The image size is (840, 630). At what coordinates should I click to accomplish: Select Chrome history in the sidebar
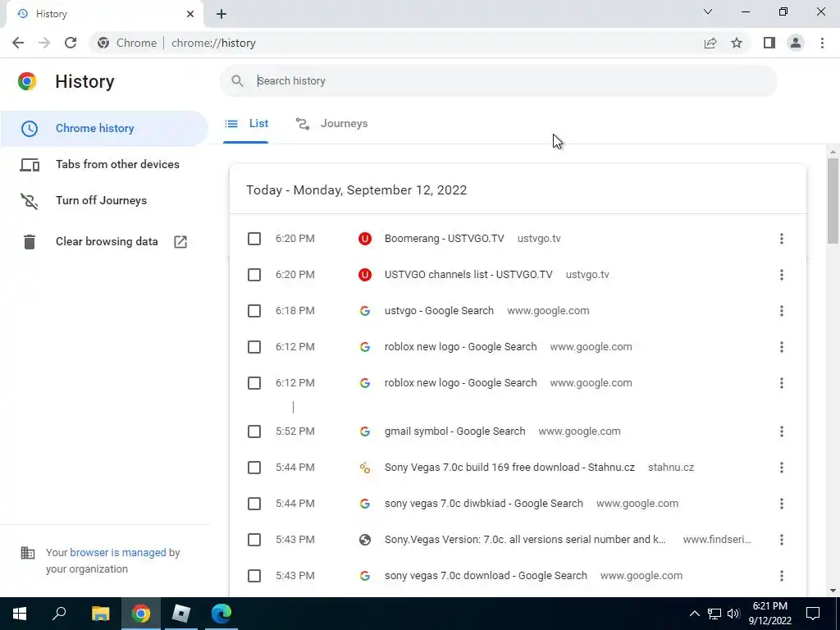(x=104, y=129)
